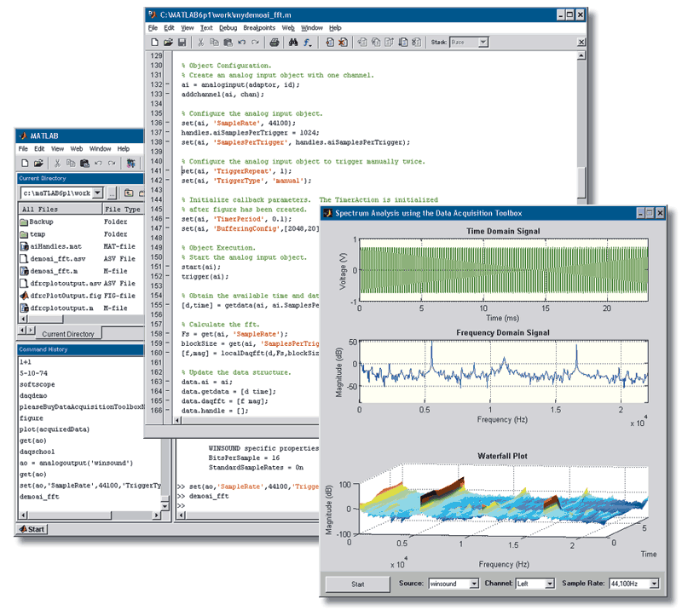682x616 pixels.
Task: Click the Save and Run icon in the editor
Action: [403, 42]
